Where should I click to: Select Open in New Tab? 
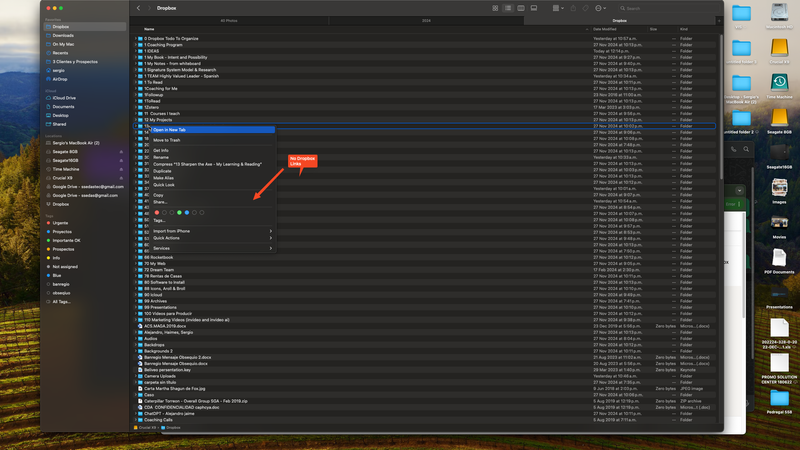[173, 129]
